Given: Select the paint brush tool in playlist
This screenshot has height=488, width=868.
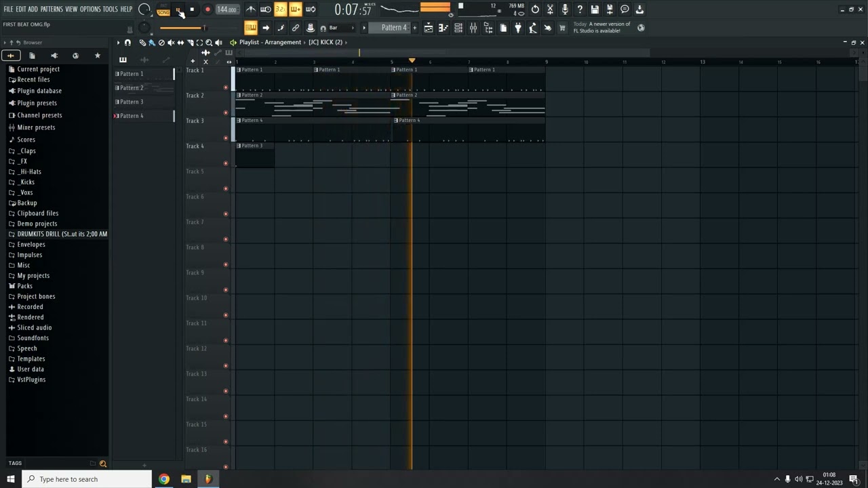Looking at the screenshot, I should point(152,43).
